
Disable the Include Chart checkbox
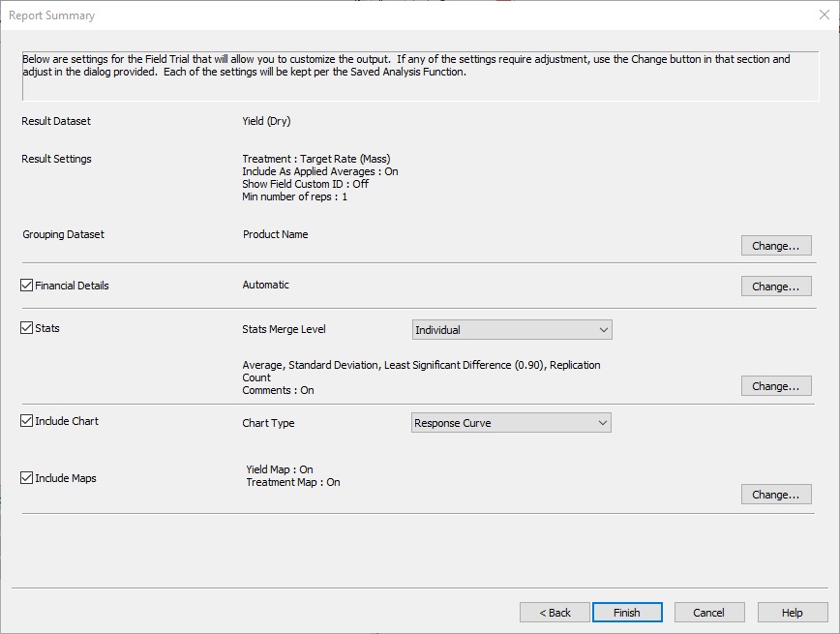click(x=27, y=422)
